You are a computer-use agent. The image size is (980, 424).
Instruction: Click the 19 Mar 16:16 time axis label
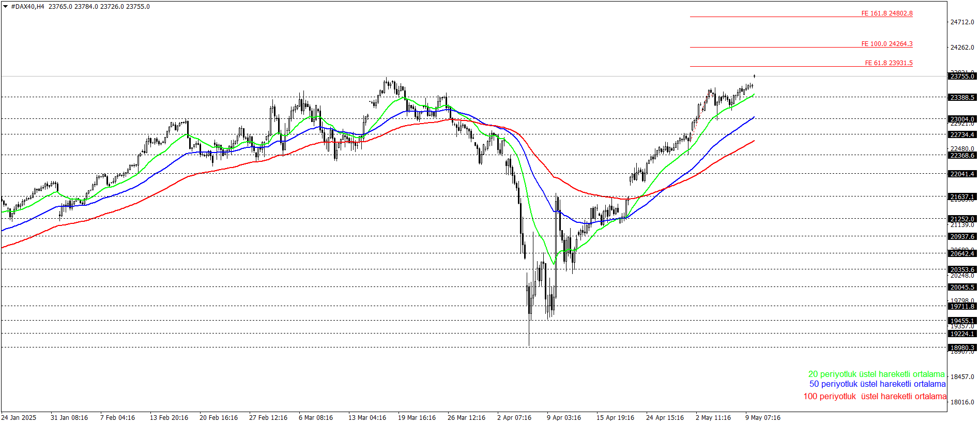pos(417,418)
